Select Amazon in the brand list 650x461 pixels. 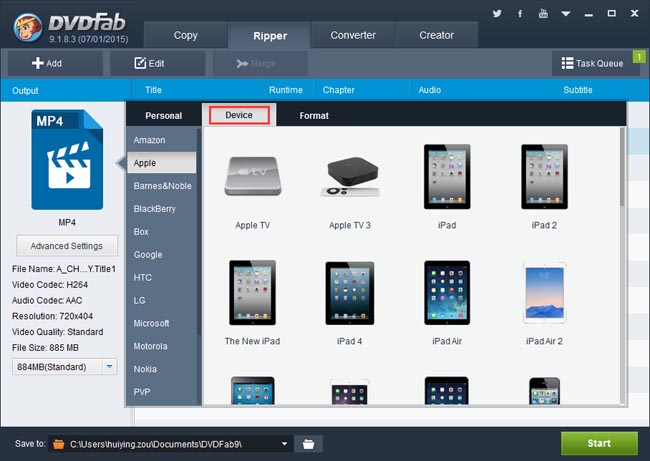[161, 140]
